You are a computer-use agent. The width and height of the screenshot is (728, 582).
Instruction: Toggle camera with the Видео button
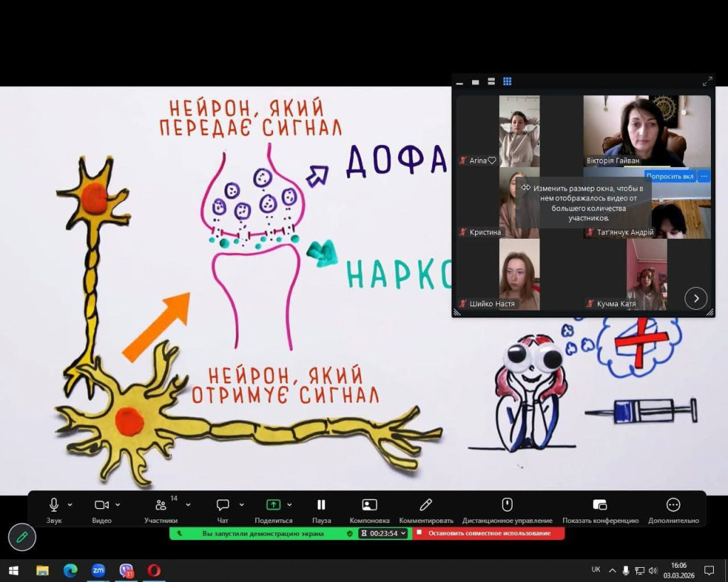click(x=102, y=505)
